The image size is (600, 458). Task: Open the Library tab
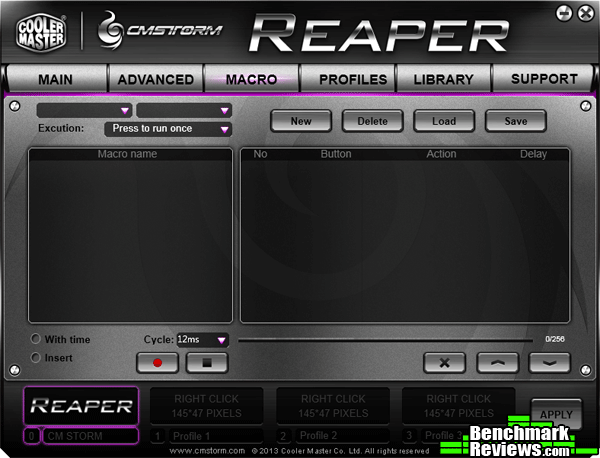point(443,79)
